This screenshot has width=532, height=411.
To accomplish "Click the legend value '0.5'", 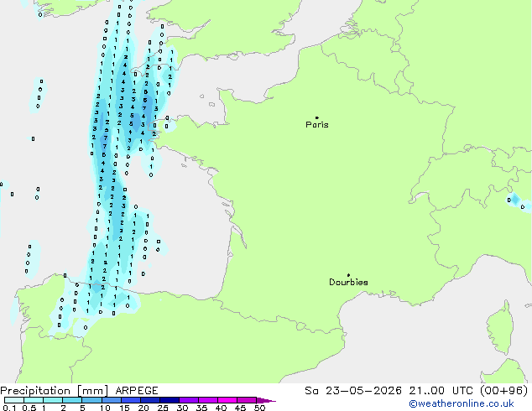I will (x=29, y=408).
